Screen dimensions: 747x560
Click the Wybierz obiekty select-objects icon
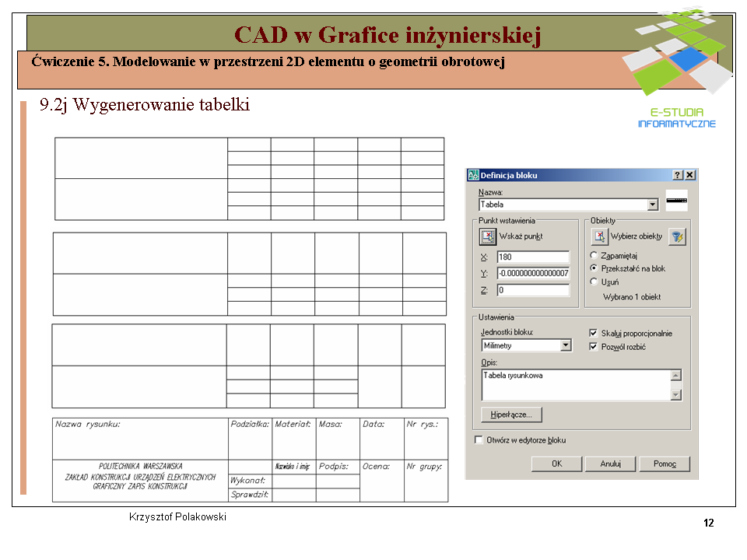[x=600, y=236]
